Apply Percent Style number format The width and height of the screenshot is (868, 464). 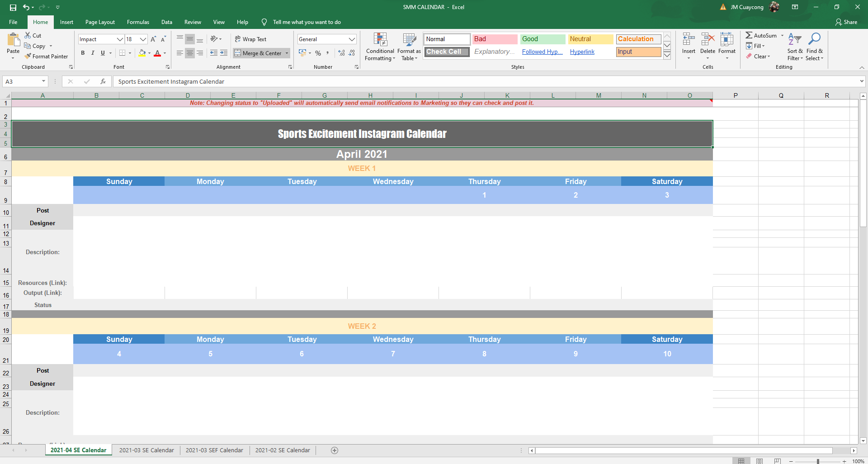click(x=318, y=53)
